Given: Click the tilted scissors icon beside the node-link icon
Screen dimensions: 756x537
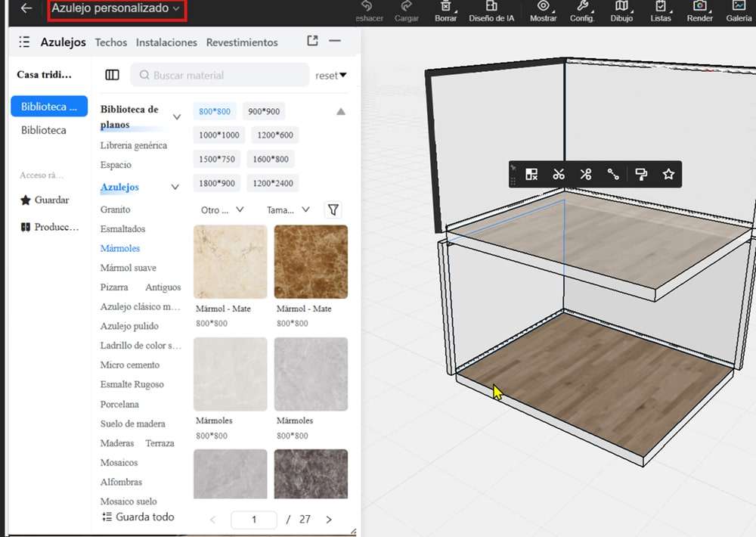Looking at the screenshot, I should pos(586,174).
